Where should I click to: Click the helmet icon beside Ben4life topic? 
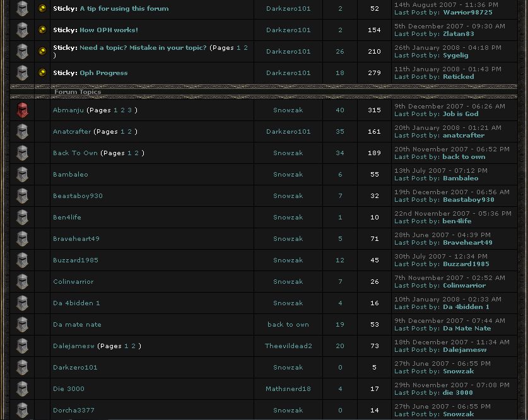pos(22,218)
